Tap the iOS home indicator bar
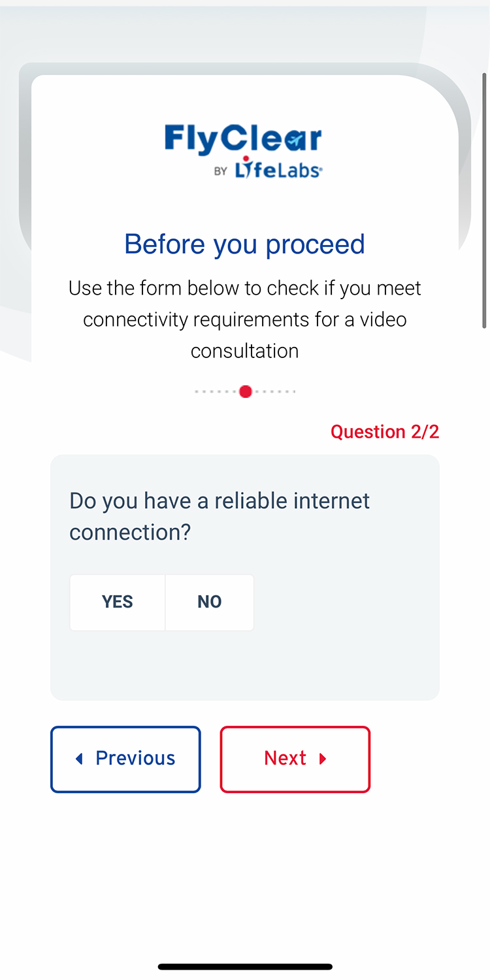490x980 pixels. click(245, 966)
